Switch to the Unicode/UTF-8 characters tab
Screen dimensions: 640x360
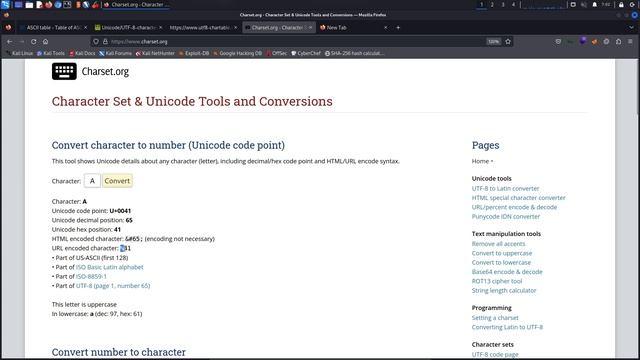coord(127,28)
